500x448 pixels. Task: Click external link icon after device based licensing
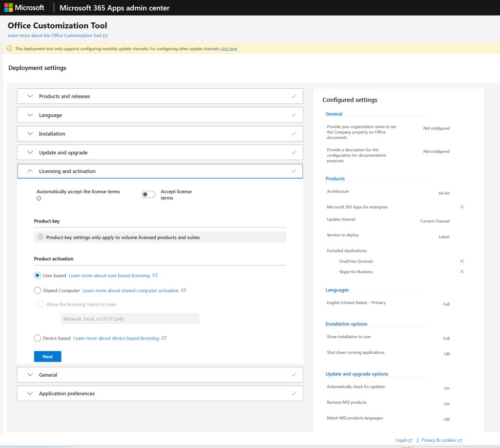click(164, 338)
